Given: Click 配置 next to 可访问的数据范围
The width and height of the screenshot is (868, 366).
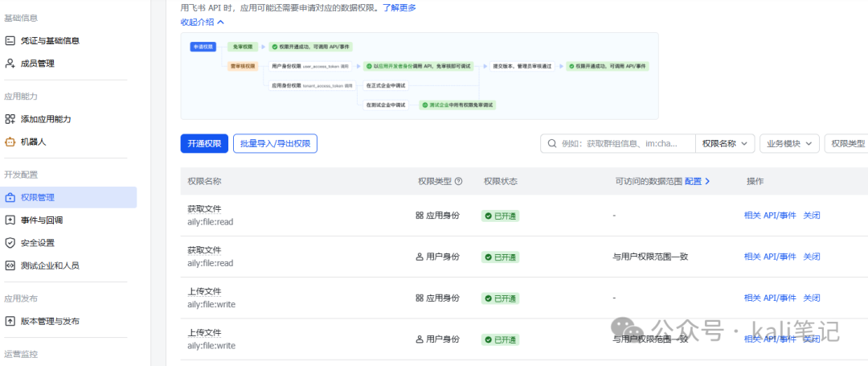Looking at the screenshot, I should coord(697,181).
